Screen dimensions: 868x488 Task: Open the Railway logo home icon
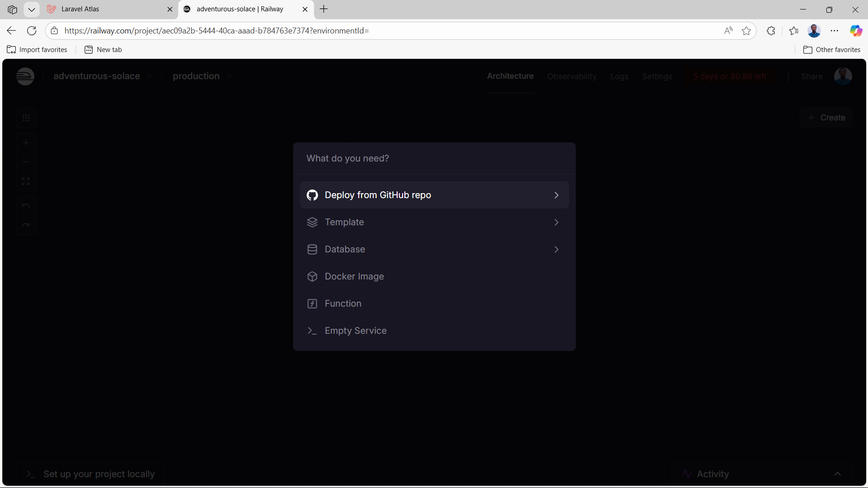click(25, 76)
